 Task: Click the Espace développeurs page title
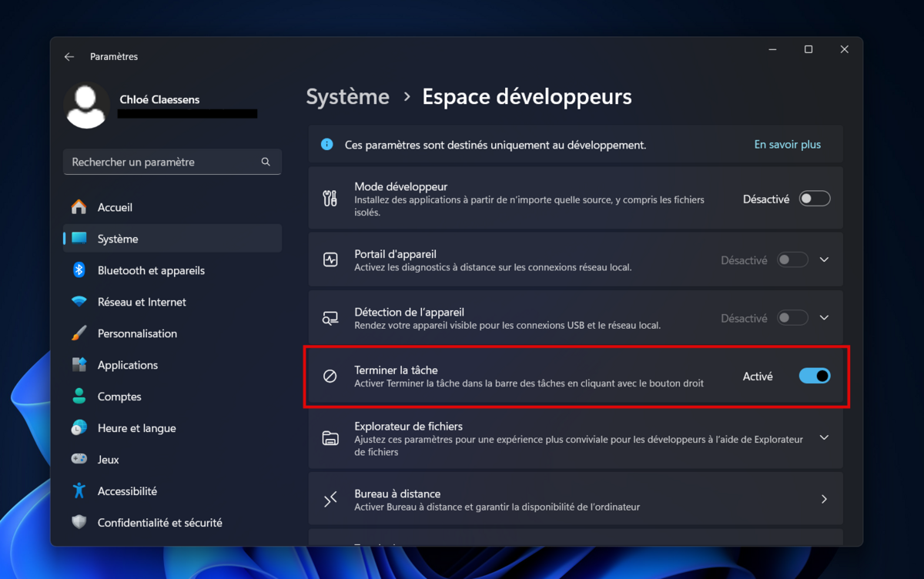click(x=527, y=97)
